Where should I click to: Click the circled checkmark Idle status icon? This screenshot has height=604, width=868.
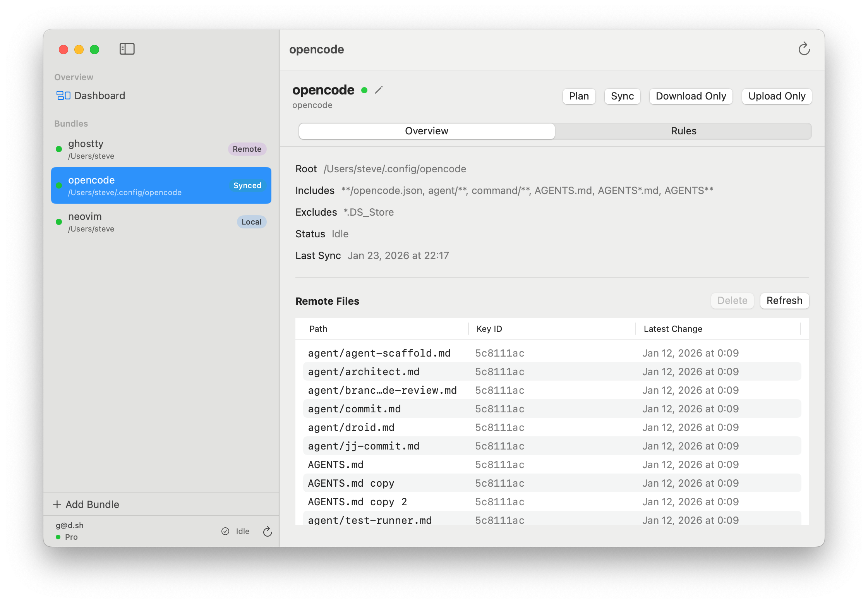[226, 531]
